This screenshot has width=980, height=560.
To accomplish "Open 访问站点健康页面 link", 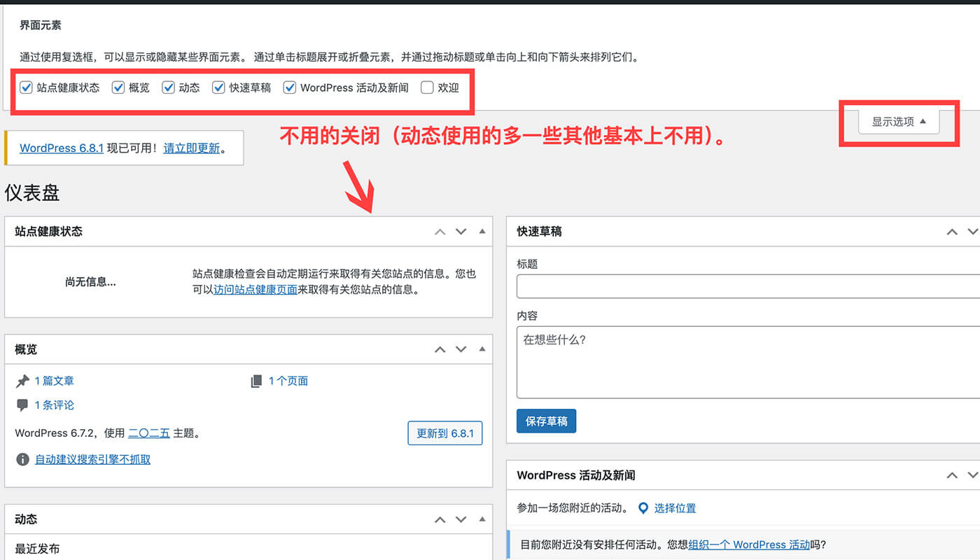I will 255,289.
